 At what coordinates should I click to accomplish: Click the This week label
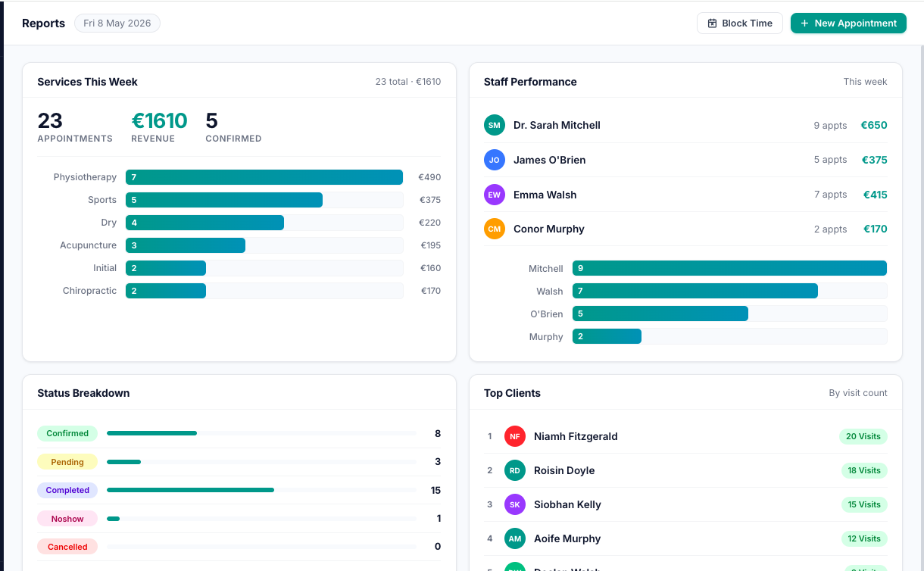point(865,82)
